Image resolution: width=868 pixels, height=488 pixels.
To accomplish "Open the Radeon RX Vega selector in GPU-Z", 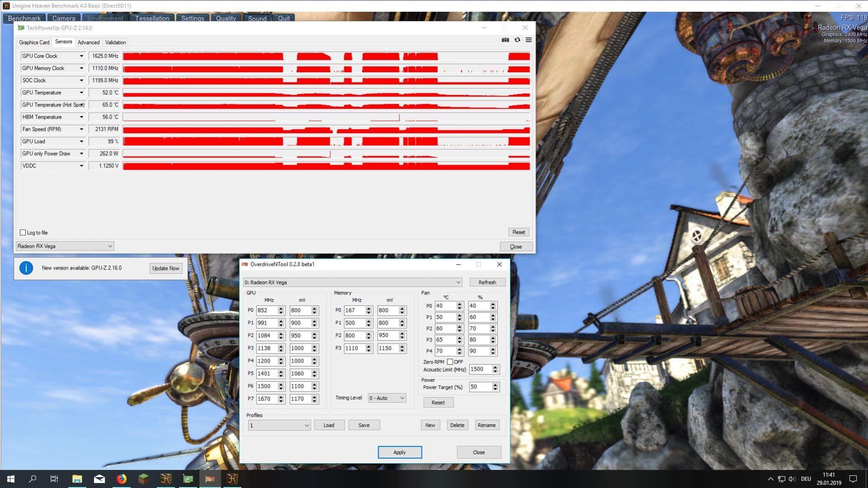I will tap(65, 246).
